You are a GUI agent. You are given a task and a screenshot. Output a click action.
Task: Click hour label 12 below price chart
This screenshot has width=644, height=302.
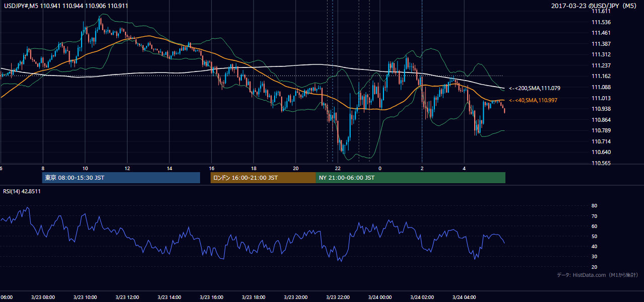pyautogui.click(x=127, y=169)
